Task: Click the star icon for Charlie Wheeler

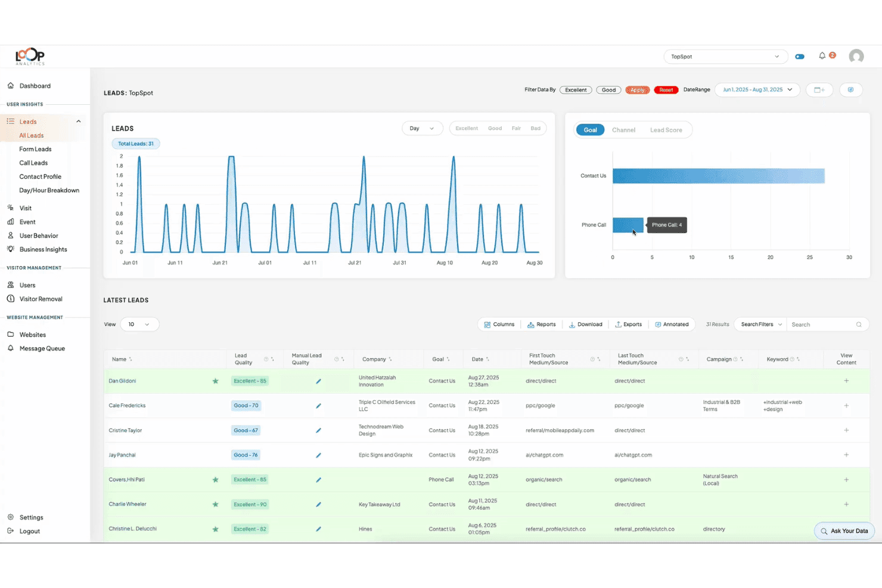Action: click(216, 505)
